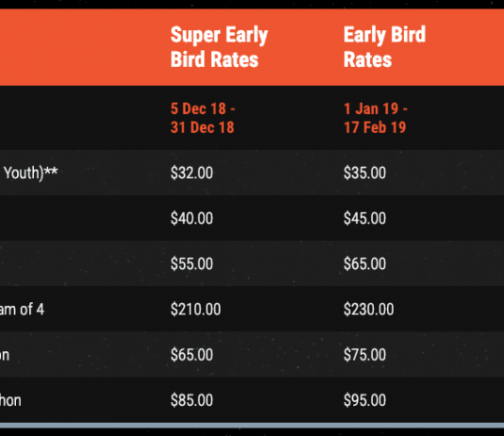The width and height of the screenshot is (504, 436).
Task: Click the 'hon' row label in the last row
Action: tap(10, 401)
